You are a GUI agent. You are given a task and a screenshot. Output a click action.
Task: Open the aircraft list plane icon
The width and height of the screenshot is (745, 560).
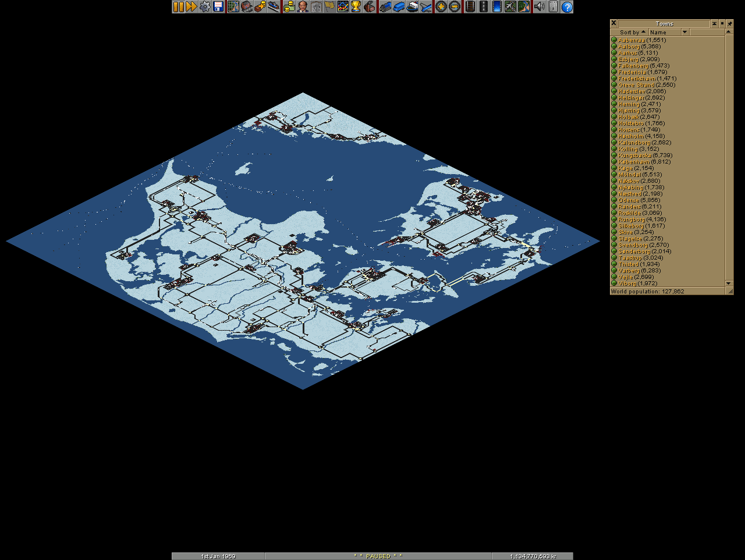pyautogui.click(x=426, y=7)
